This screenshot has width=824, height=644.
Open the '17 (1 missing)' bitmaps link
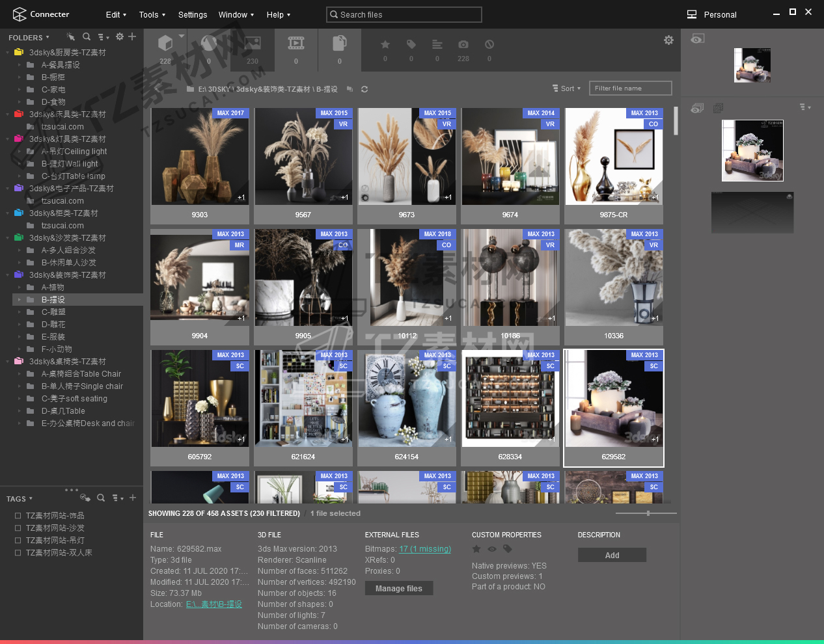click(424, 549)
